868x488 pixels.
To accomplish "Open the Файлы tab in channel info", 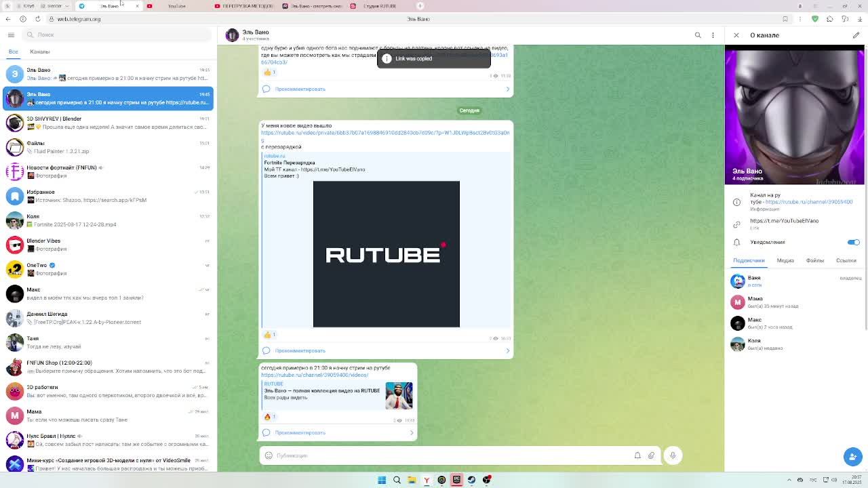I will [x=815, y=260].
